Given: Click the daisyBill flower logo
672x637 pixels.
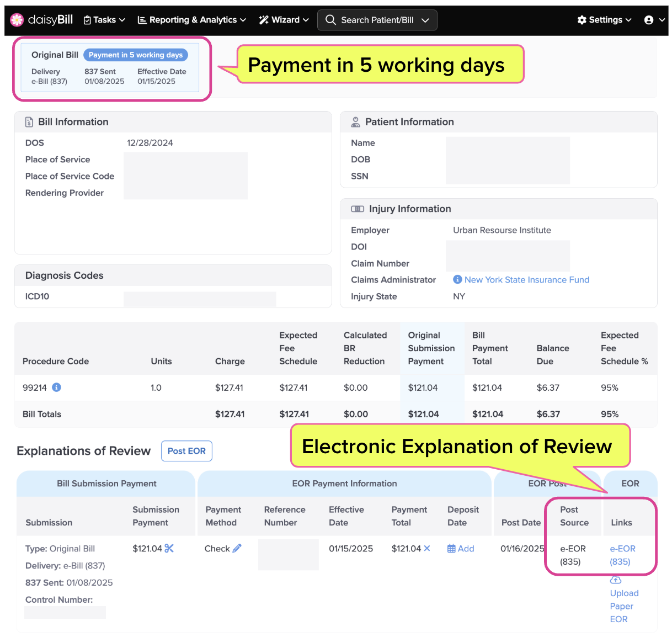Looking at the screenshot, I should (x=17, y=20).
